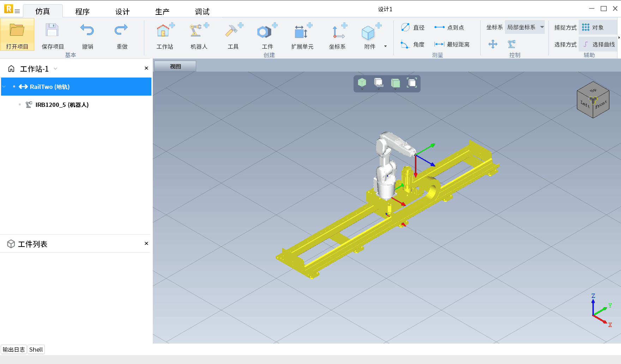Expand the Attachment (附件) dropdown arrow
The height and width of the screenshot is (364, 621).
point(385,46)
